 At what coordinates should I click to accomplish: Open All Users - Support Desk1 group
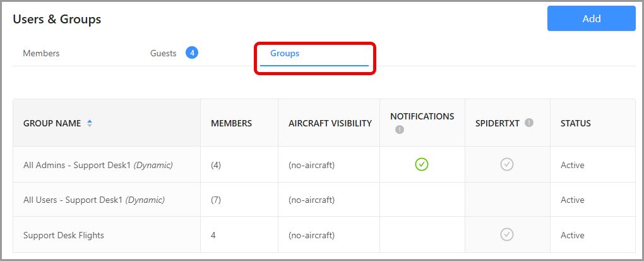click(x=93, y=200)
